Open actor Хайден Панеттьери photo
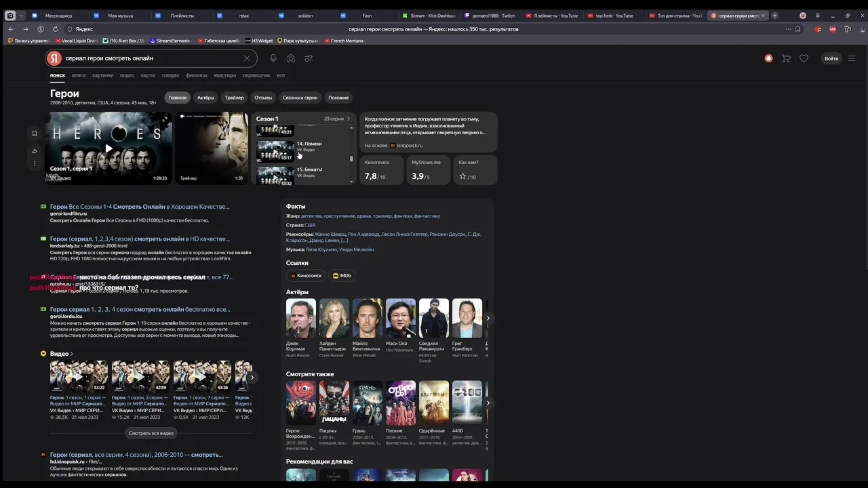Screen dimensions: 868x488 coord(334,318)
